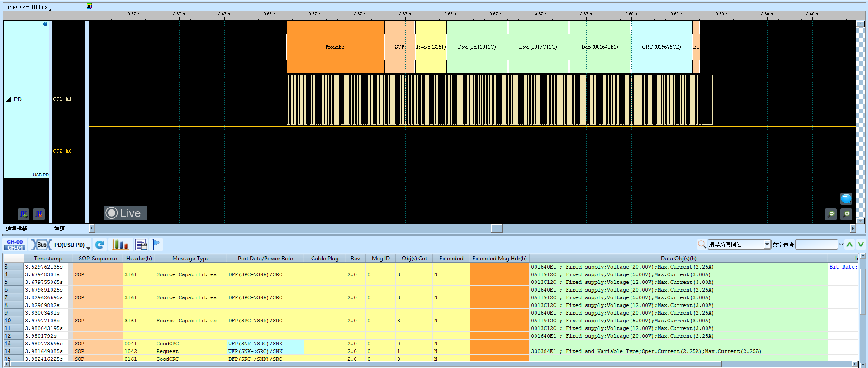
Task: Click the add channel waveform icon
Action: pos(24,214)
